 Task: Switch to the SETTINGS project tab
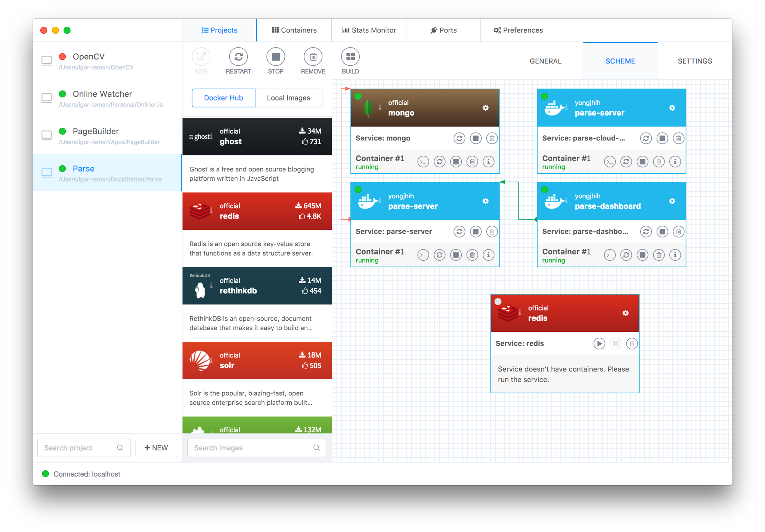tap(695, 61)
